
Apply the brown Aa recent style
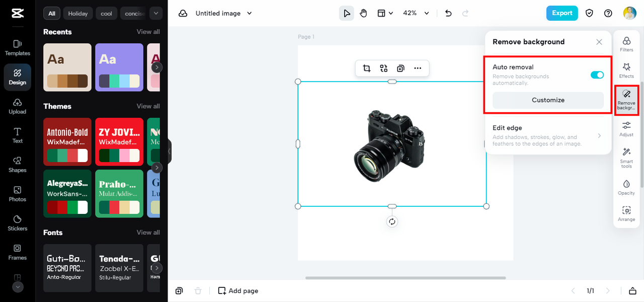(x=67, y=67)
